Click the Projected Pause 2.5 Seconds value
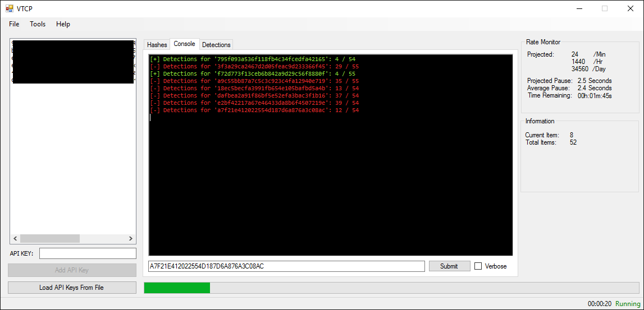Image resolution: width=644 pixels, height=310 pixels. [594, 81]
